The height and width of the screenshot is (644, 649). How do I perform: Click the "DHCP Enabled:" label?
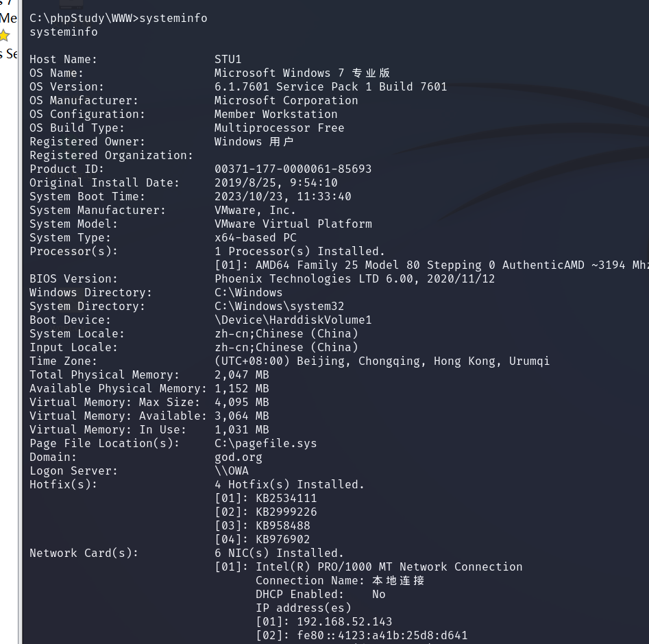point(299,593)
